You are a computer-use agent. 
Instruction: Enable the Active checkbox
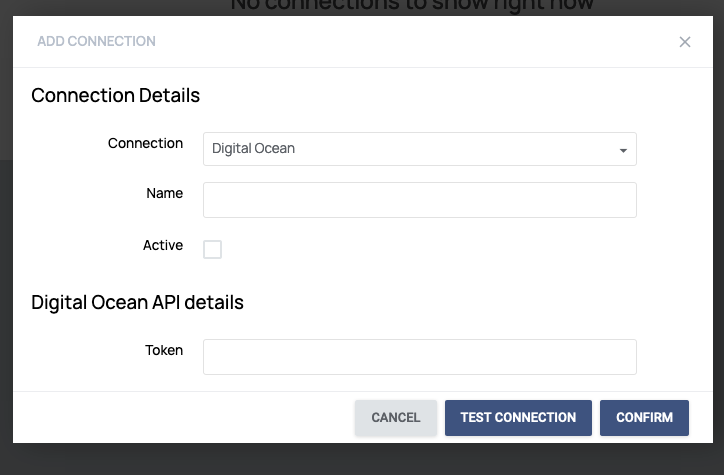point(212,249)
